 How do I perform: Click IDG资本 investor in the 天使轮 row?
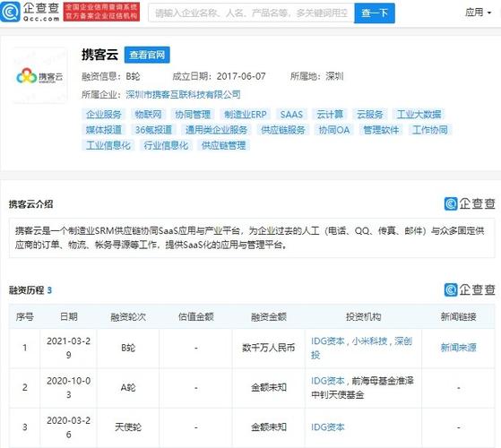(328, 426)
